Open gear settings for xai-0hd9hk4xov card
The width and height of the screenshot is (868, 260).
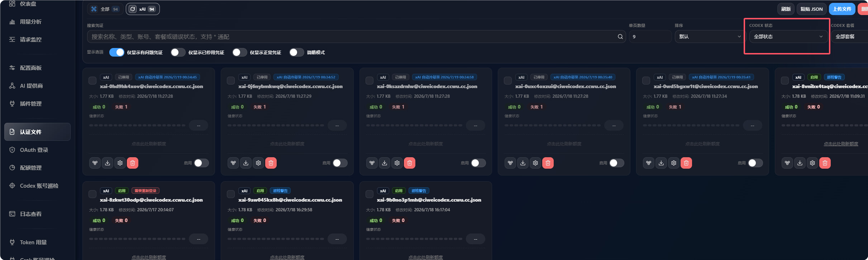pos(120,163)
